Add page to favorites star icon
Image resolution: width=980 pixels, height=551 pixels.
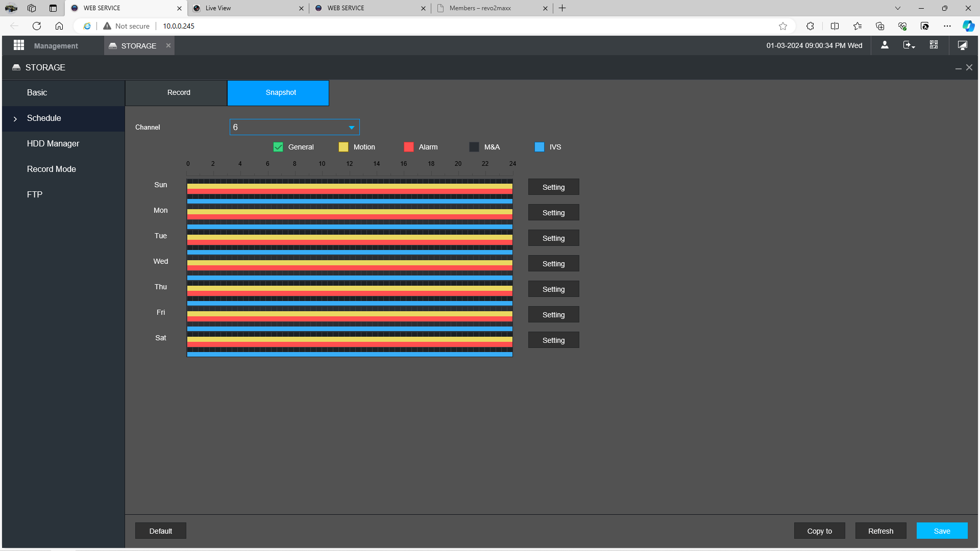click(x=783, y=26)
